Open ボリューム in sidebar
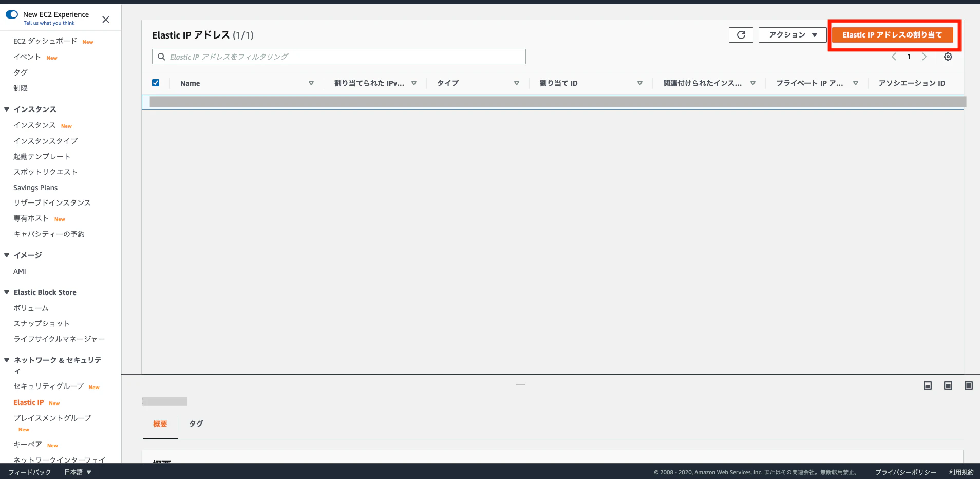This screenshot has height=479, width=980. tap(31, 308)
